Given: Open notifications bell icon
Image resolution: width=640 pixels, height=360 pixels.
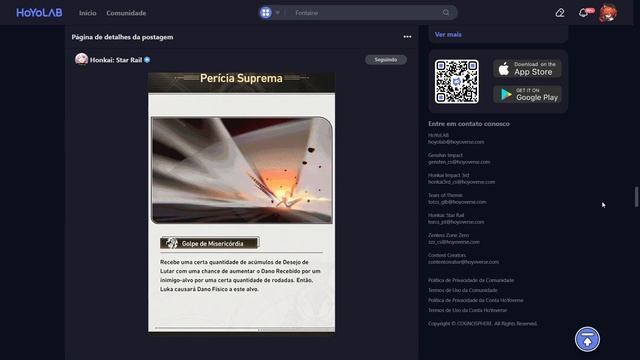Looking at the screenshot, I should (584, 13).
